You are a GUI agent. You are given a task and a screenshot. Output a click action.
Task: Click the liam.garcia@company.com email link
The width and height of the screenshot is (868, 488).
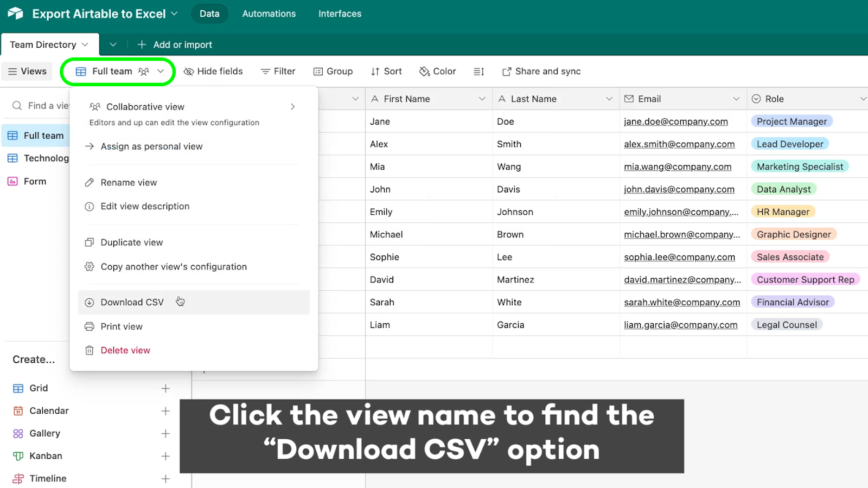681,325
